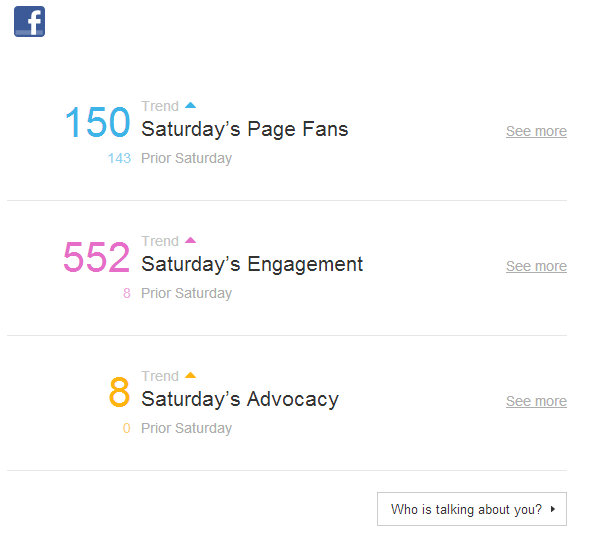Click the pink Engagement trend arrow
The image size is (602, 544).
190,240
